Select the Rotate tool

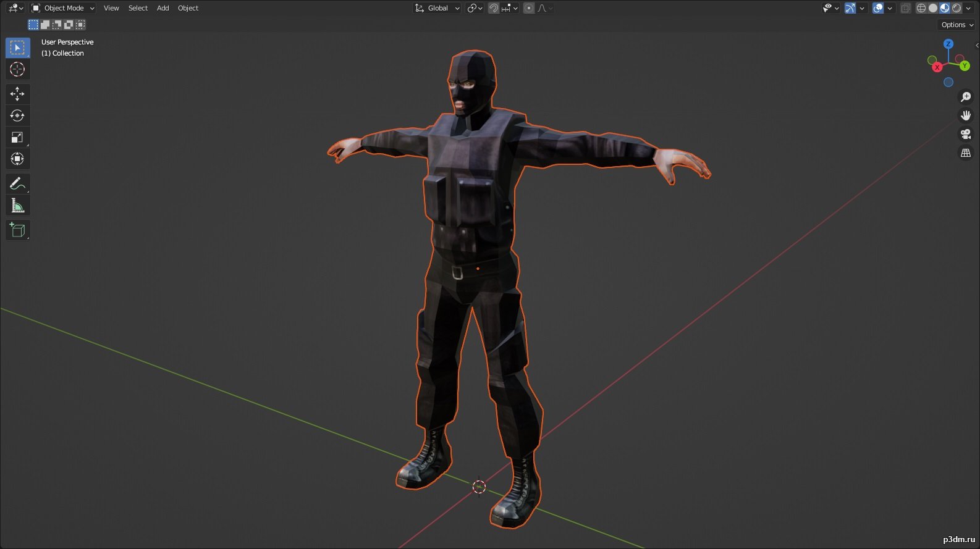coord(17,115)
